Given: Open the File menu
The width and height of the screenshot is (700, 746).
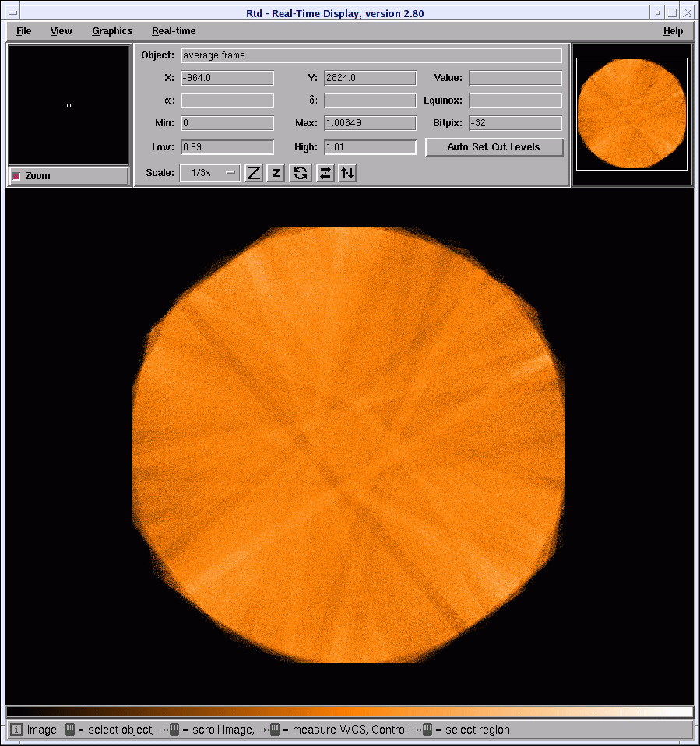Looking at the screenshot, I should (24, 31).
